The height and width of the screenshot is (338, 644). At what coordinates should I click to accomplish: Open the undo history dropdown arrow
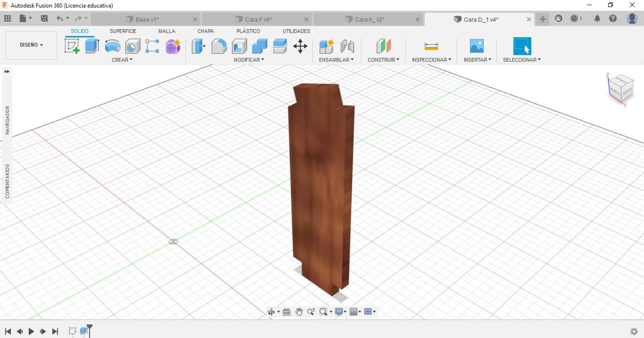coord(68,19)
